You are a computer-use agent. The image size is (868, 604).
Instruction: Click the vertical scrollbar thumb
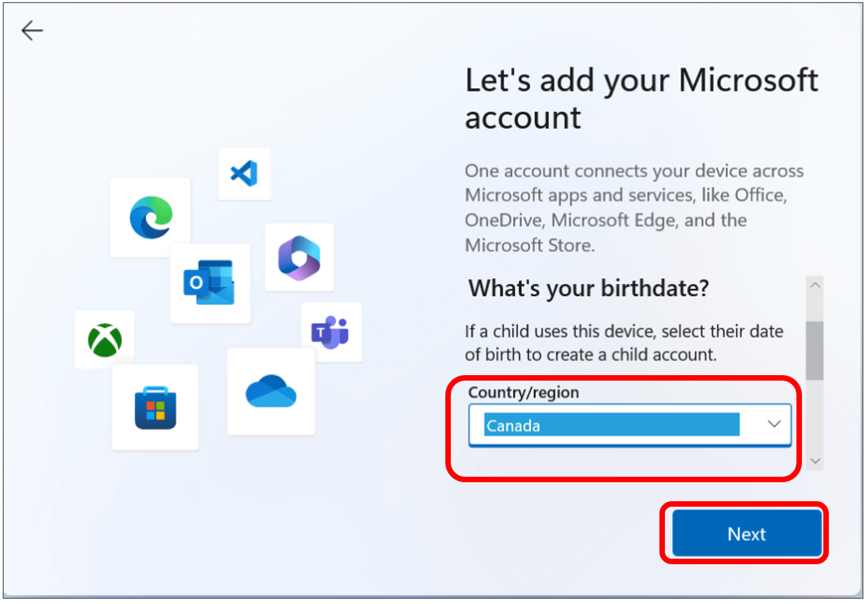[x=815, y=351]
